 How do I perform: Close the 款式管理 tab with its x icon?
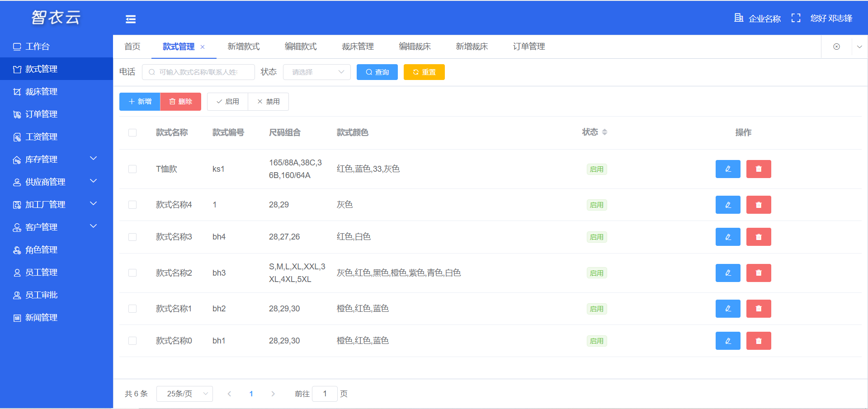203,47
